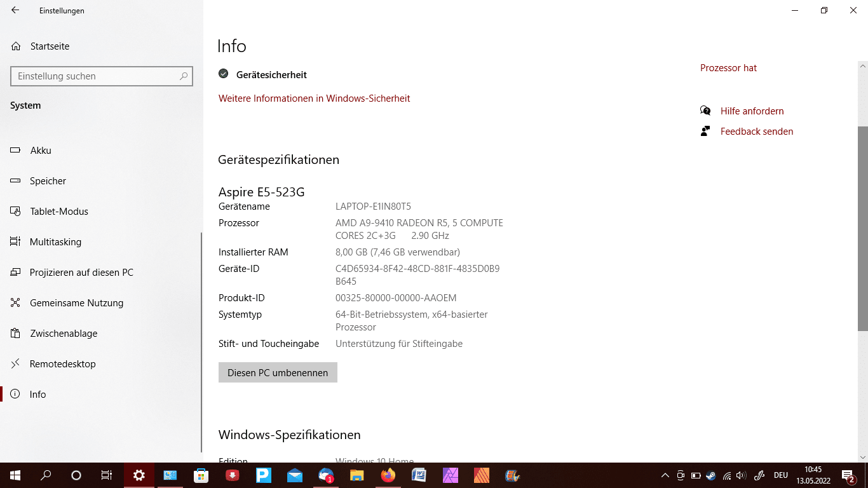Open Affinity Photo from the taskbar
The width and height of the screenshot is (868, 488).
(451, 475)
